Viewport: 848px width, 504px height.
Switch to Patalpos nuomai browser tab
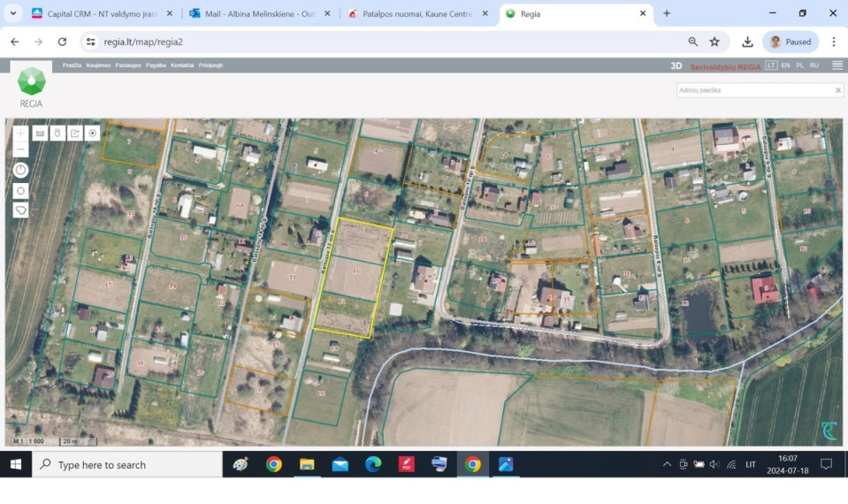tap(417, 13)
